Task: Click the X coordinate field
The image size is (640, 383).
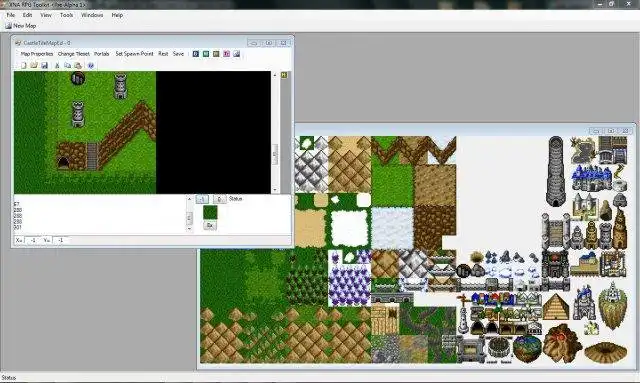Action: [33, 240]
